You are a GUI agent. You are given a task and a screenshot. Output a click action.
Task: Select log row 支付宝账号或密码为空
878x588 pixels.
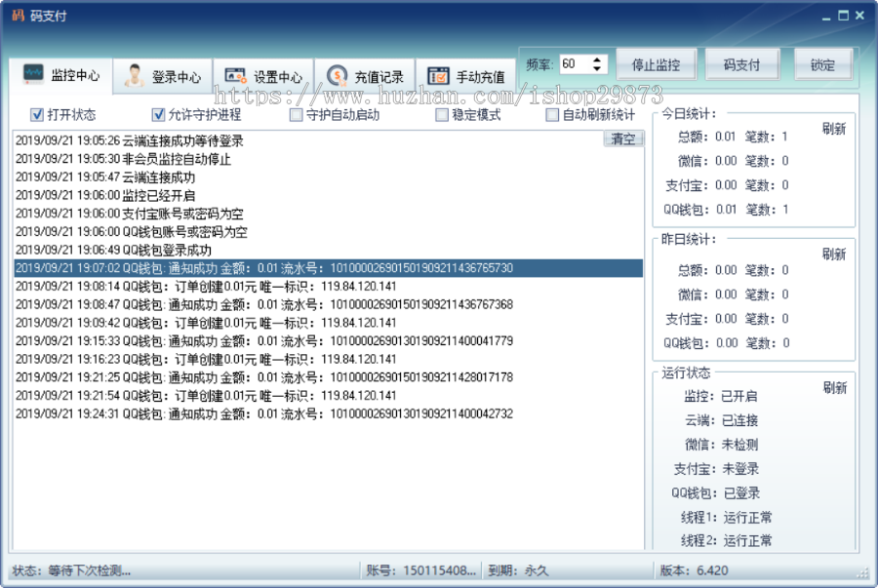tap(328, 214)
